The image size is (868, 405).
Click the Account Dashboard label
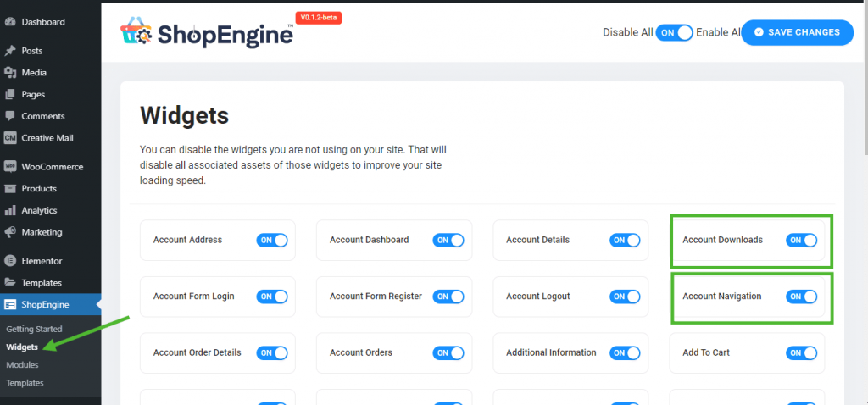pos(370,240)
